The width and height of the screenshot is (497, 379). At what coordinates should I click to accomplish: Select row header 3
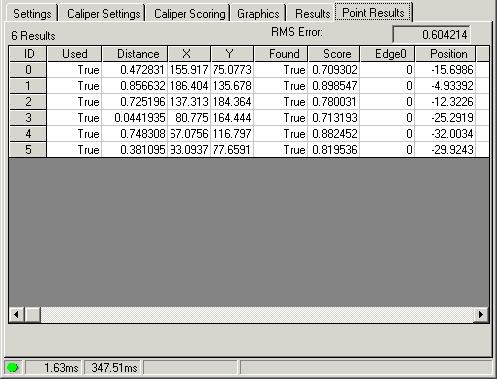(x=28, y=118)
